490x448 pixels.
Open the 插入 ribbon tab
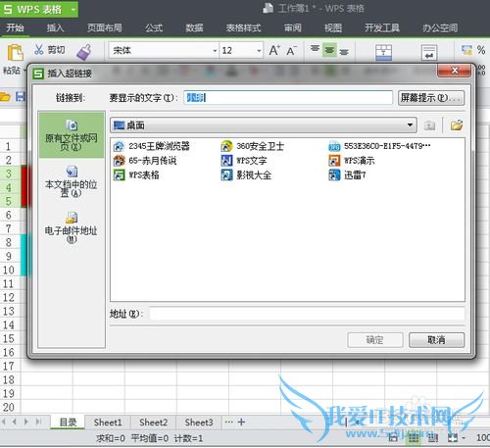point(55,27)
